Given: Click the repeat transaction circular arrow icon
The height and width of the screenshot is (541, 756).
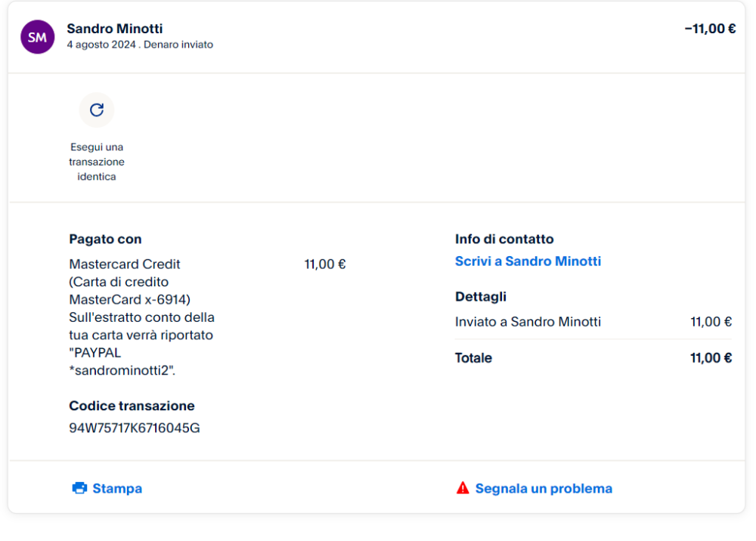Looking at the screenshot, I should [97, 110].
